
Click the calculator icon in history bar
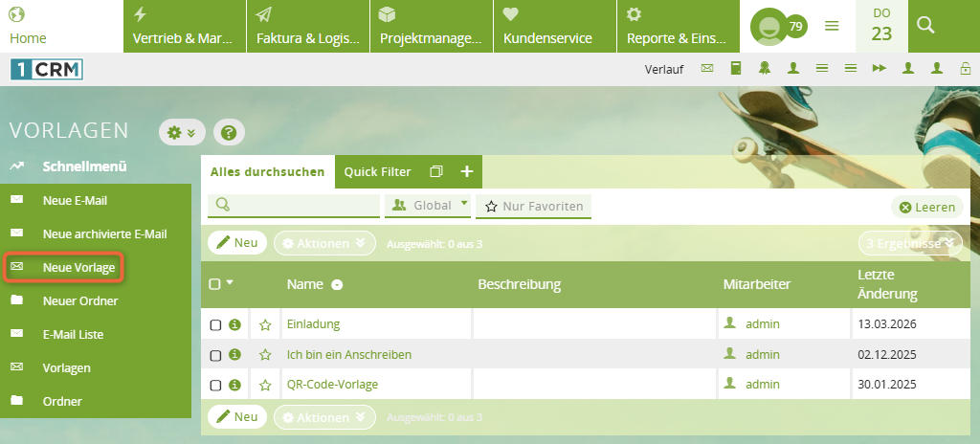click(x=736, y=68)
